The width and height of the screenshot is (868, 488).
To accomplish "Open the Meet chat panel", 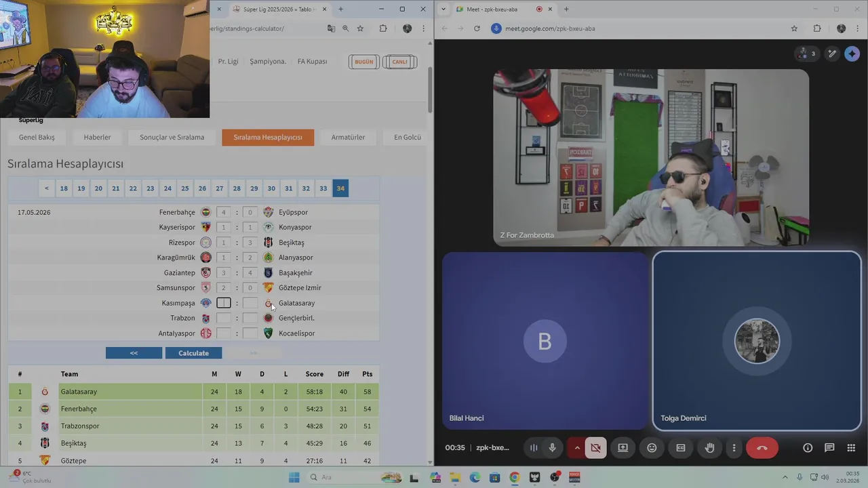I will click(x=829, y=447).
